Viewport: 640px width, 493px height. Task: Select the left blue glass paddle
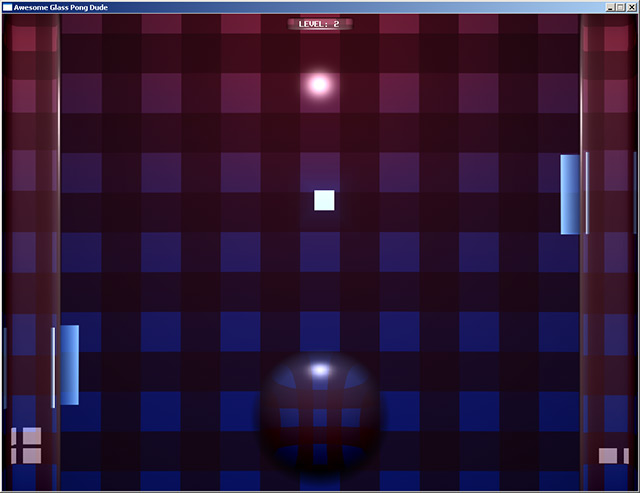[x=70, y=365]
